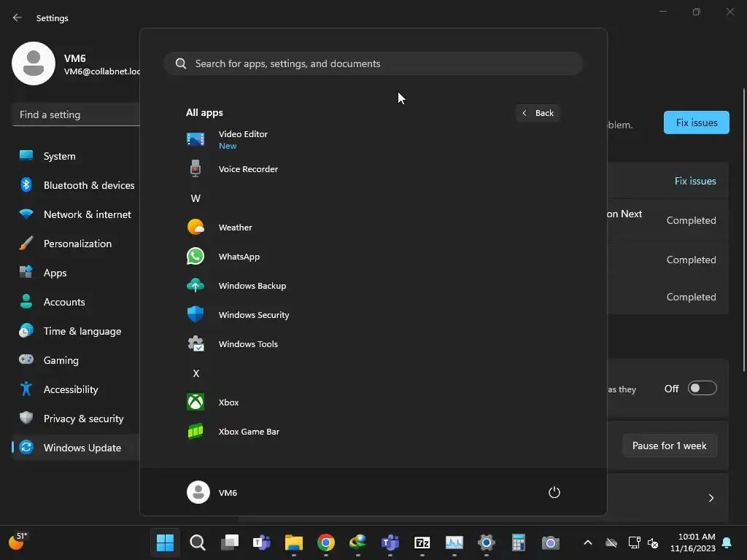
Task: Click the network icon in system tray
Action: 634,542
